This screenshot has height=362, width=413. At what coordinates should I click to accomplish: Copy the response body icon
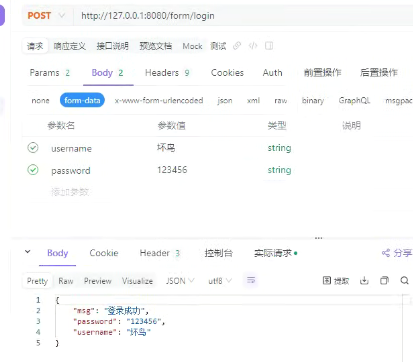point(384,281)
